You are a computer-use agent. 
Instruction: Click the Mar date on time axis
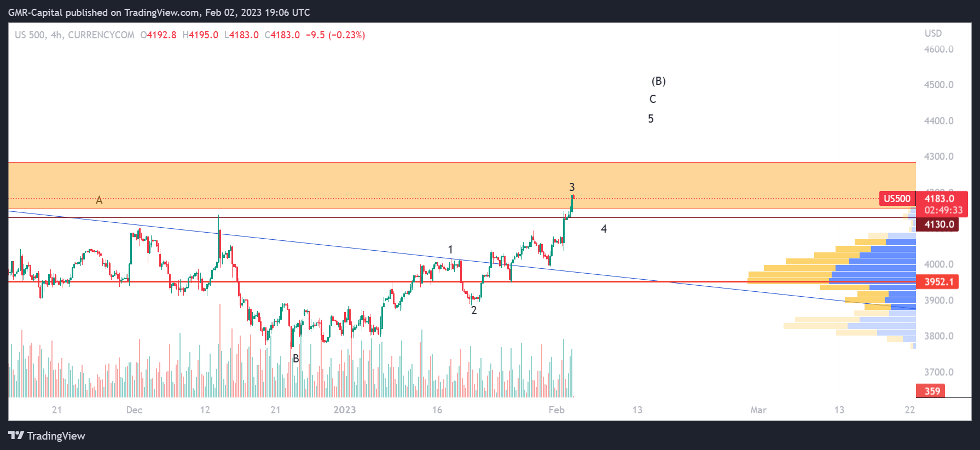[x=758, y=410]
